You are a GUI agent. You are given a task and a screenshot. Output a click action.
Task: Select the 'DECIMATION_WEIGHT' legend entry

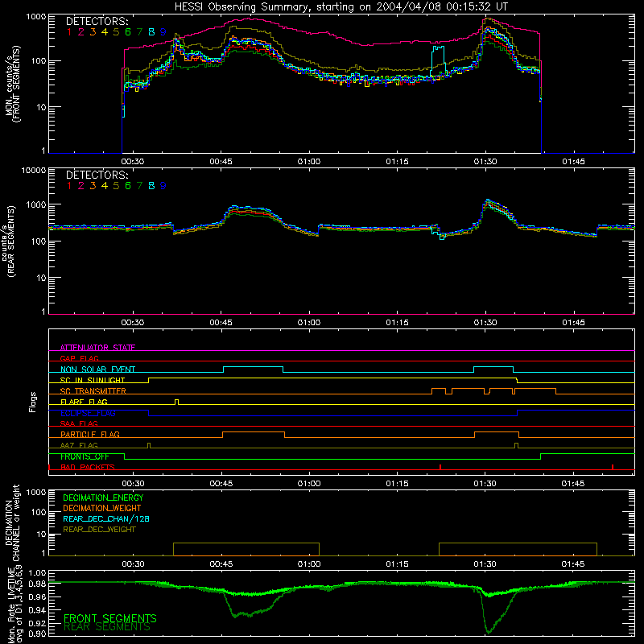[102, 508]
